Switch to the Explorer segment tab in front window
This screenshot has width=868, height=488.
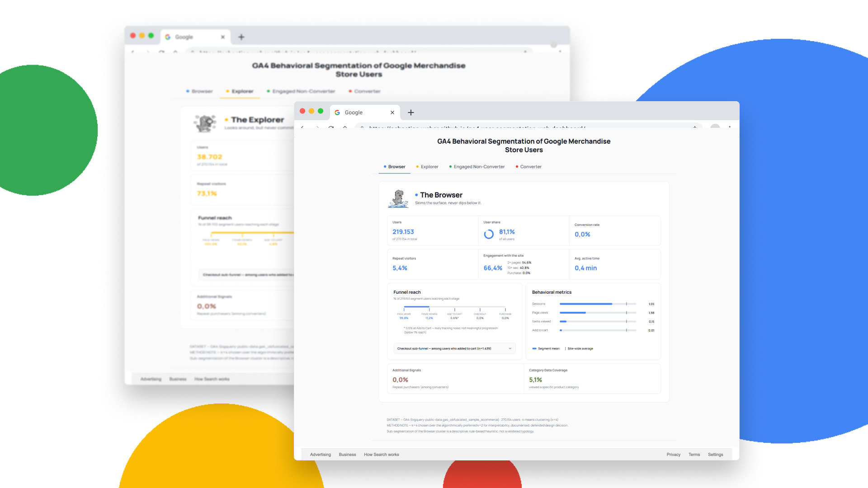[427, 167]
